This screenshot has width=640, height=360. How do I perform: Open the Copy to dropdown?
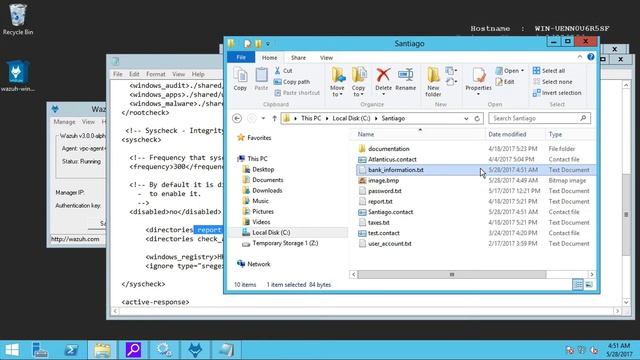(358, 82)
